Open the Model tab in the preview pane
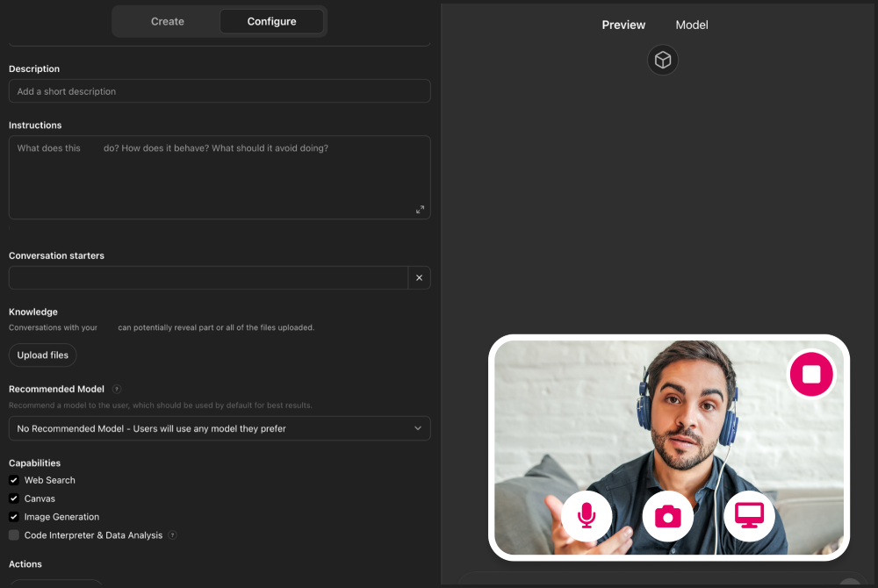 691,25
